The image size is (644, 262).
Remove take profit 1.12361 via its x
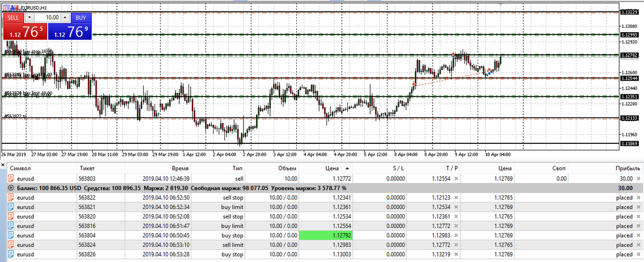(x=456, y=216)
